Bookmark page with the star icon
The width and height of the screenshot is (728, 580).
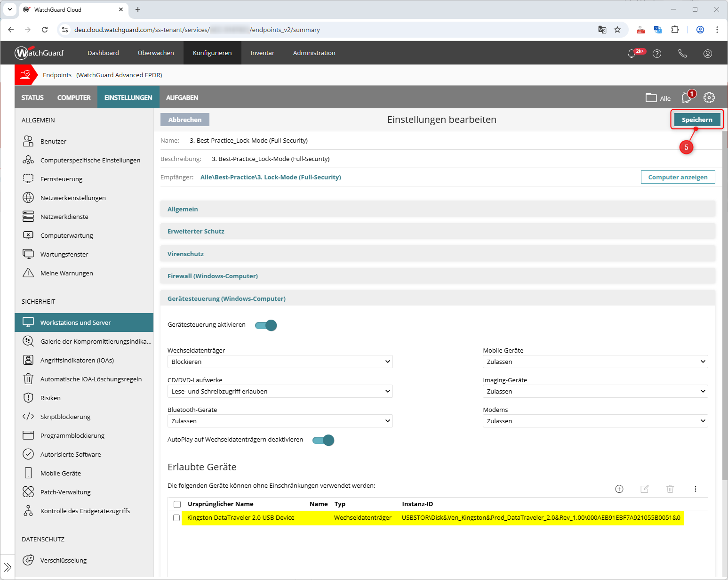pyautogui.click(x=617, y=30)
